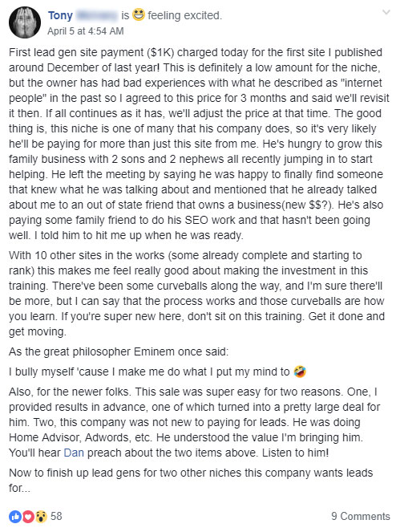Click the red heart Love reaction icon

coord(28,517)
